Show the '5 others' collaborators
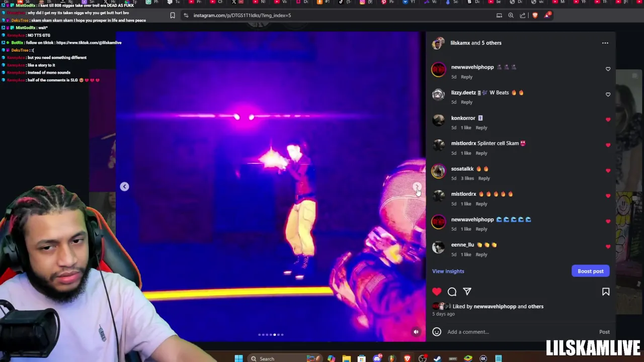Image resolution: width=644 pixels, height=362 pixels. pos(491,43)
